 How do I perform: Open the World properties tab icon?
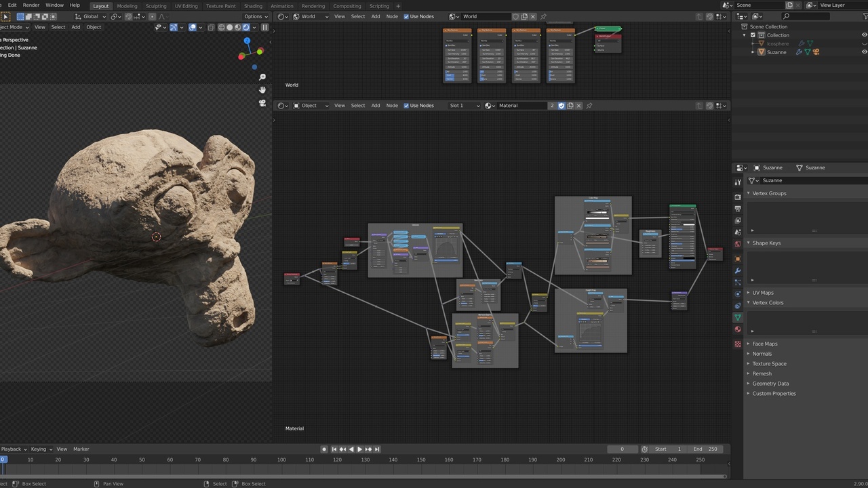coord(738,243)
